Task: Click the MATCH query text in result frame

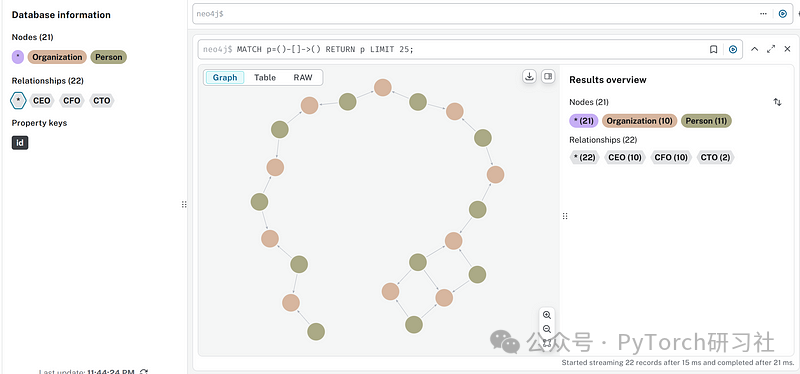Action: click(325, 49)
